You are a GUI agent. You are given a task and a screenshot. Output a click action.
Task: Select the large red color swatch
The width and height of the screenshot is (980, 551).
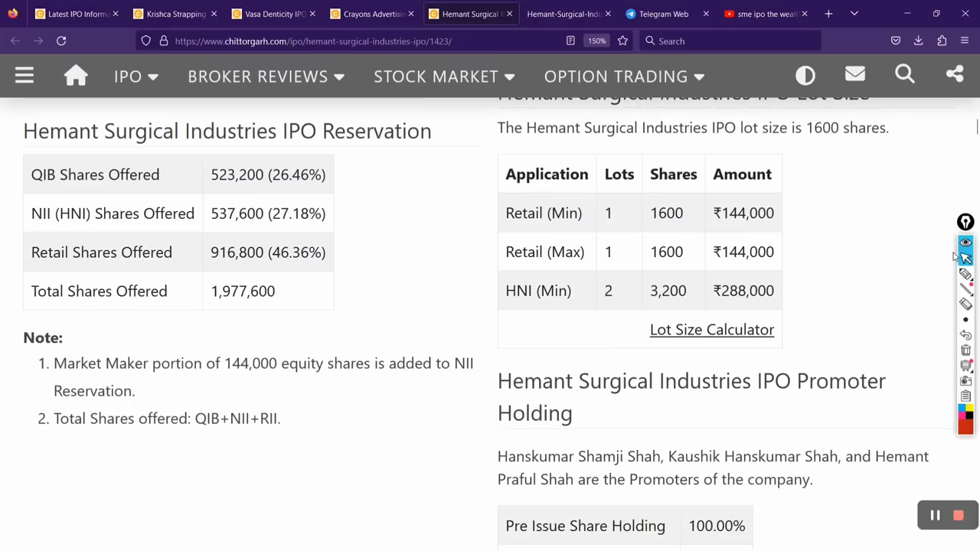pyautogui.click(x=965, y=427)
